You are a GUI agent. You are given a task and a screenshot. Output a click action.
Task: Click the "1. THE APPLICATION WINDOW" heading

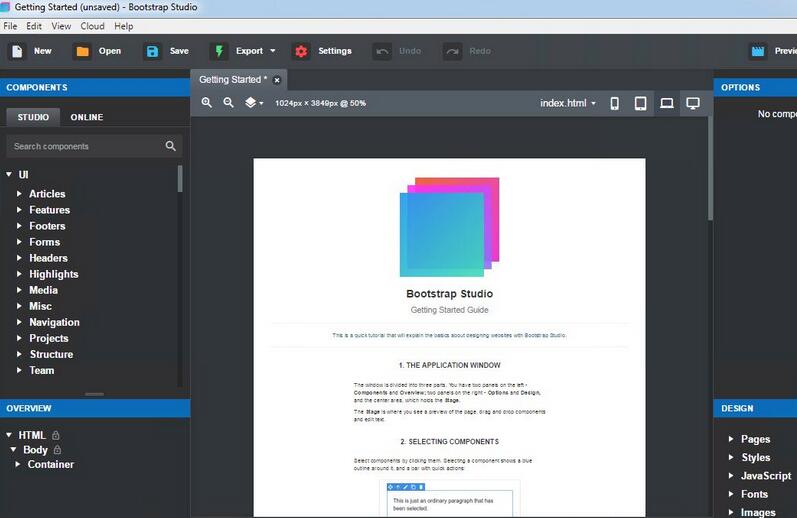coord(449,365)
